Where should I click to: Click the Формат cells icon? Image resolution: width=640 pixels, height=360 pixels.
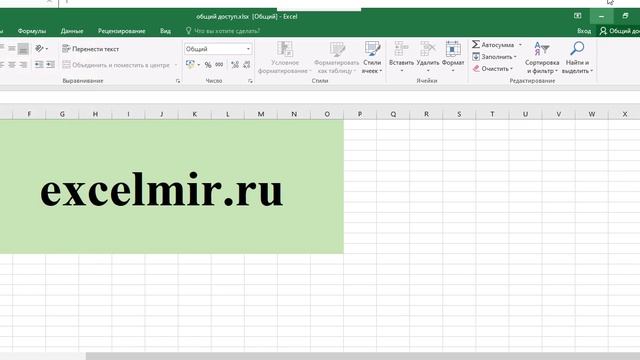(453, 48)
